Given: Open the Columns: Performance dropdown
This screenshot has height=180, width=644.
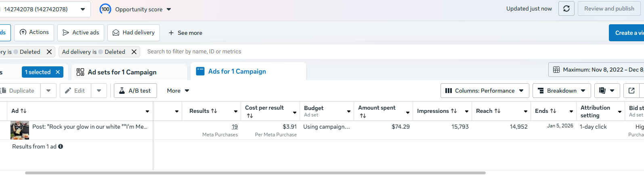Looking at the screenshot, I should coord(485,91).
